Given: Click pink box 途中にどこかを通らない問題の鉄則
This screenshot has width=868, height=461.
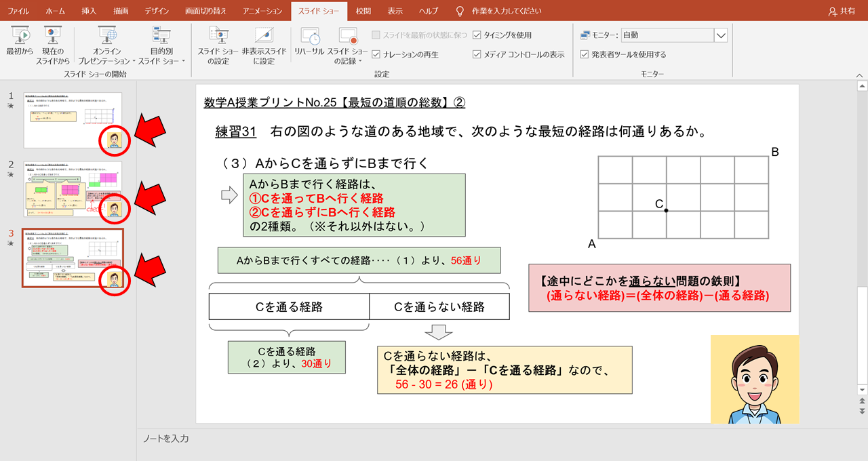Looking at the screenshot, I should 659,288.
